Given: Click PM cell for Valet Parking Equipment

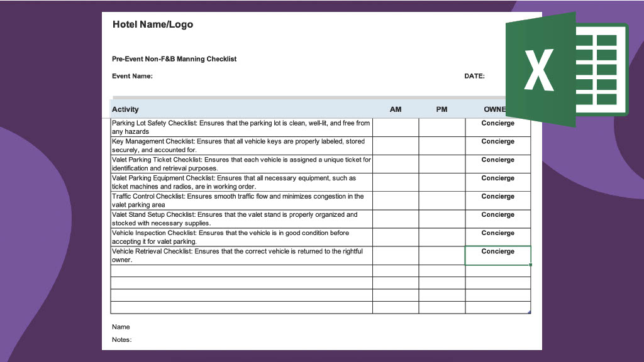Looking at the screenshot, I should [442, 182].
